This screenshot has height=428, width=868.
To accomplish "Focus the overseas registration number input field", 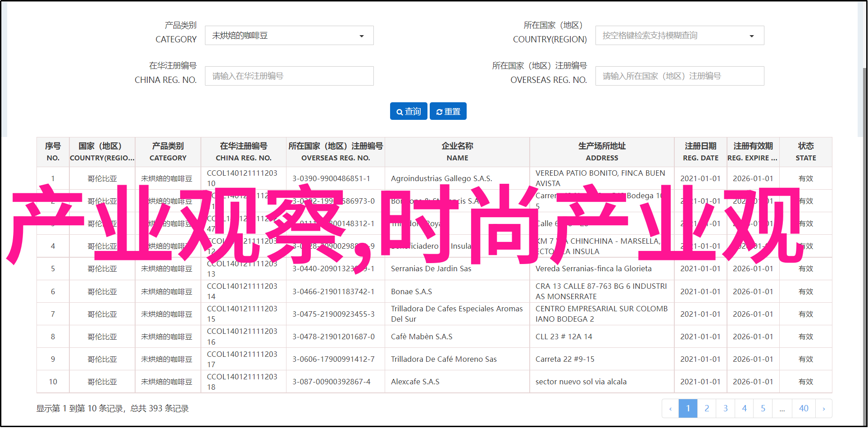I will pyautogui.click(x=680, y=76).
